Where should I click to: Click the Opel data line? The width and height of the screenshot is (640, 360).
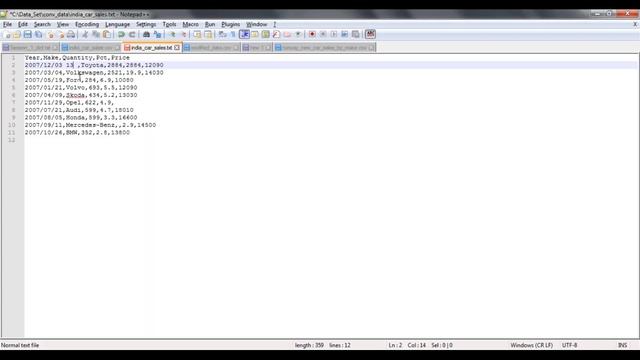[69, 102]
